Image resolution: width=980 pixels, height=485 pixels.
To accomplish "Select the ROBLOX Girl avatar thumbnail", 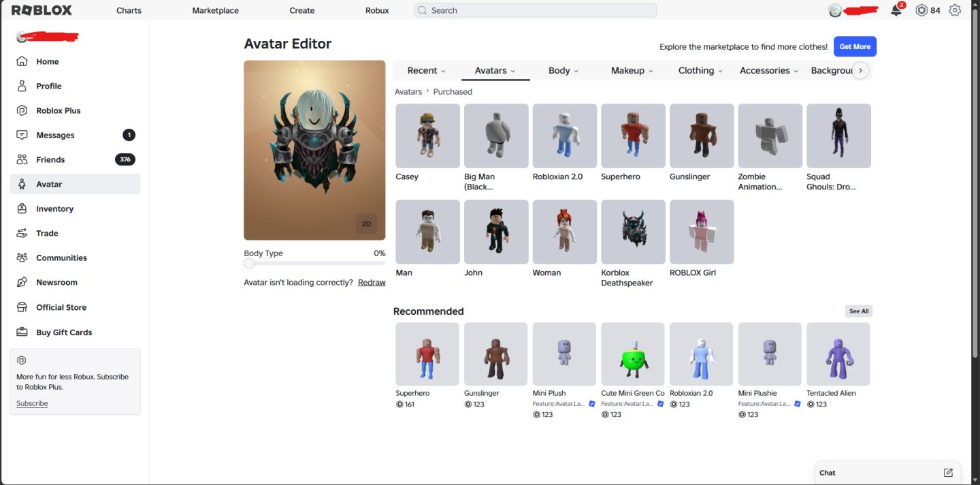I will point(702,232).
